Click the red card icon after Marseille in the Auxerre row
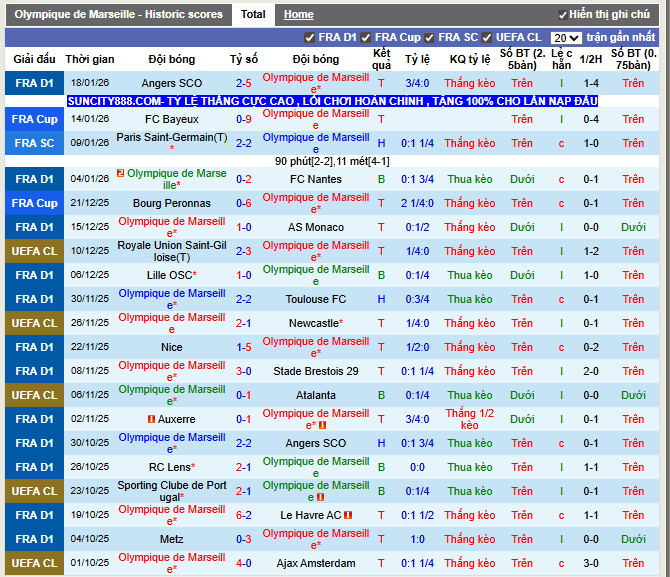Screen dimensions: 670x577 (323, 425)
